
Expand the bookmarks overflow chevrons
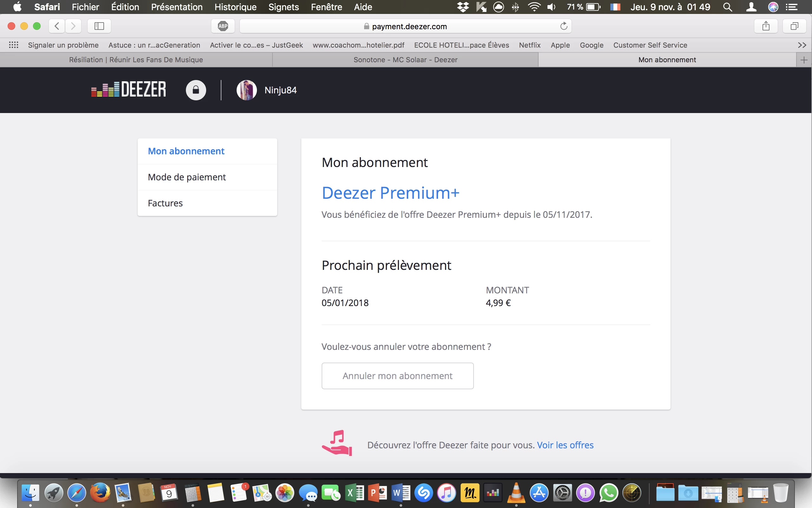802,45
